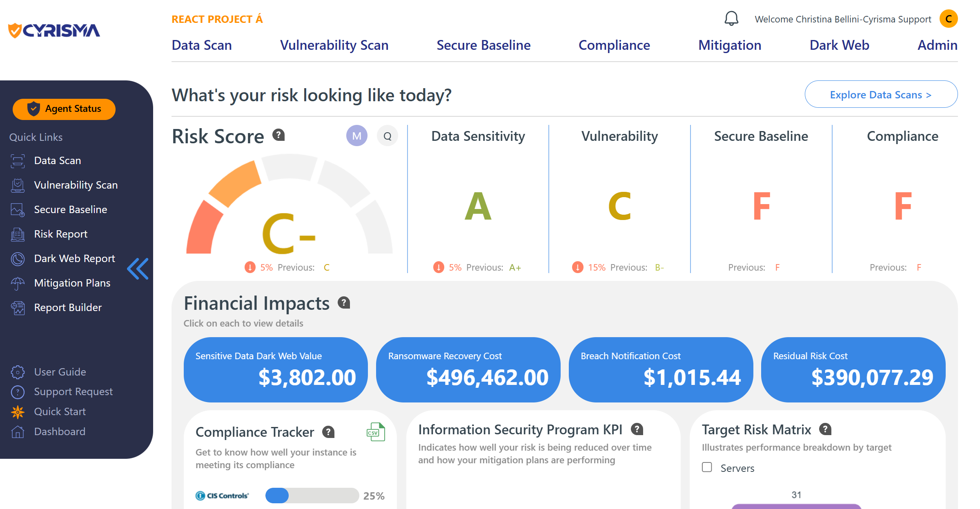
Task: Download the Compliance Tracker CSV file
Action: pyautogui.click(x=376, y=432)
